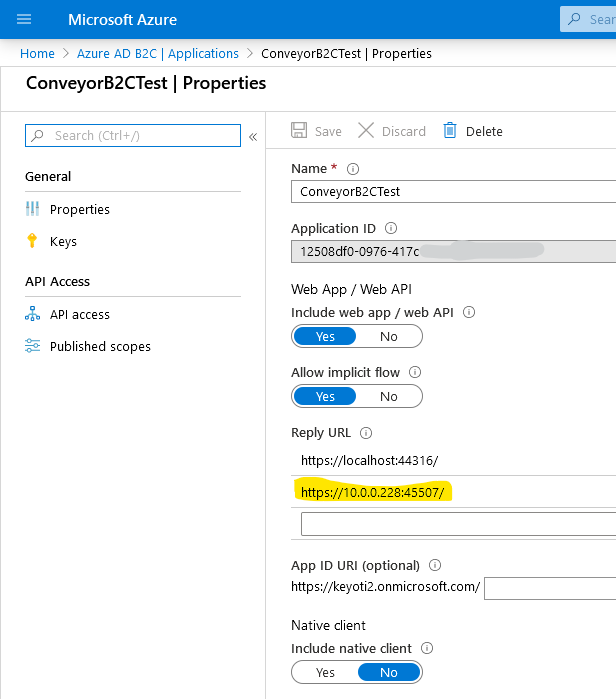Image resolution: width=616 pixels, height=699 pixels.
Task: Show info tooltip next to Name
Action: pyautogui.click(x=353, y=169)
